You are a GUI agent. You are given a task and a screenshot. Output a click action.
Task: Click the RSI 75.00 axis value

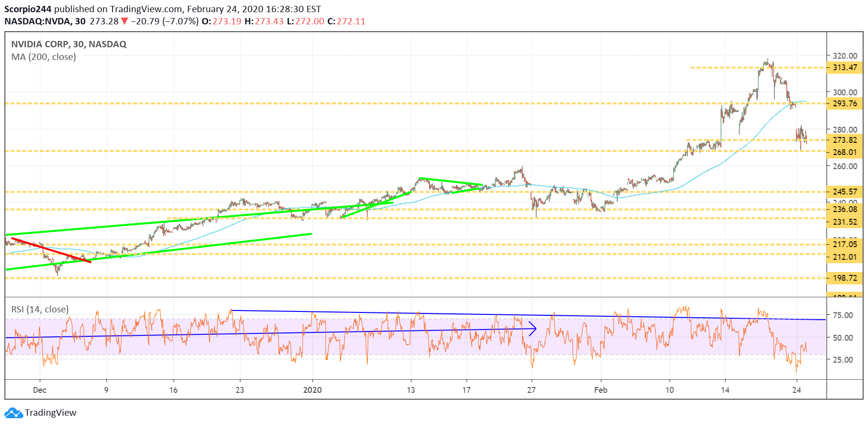tap(843, 315)
